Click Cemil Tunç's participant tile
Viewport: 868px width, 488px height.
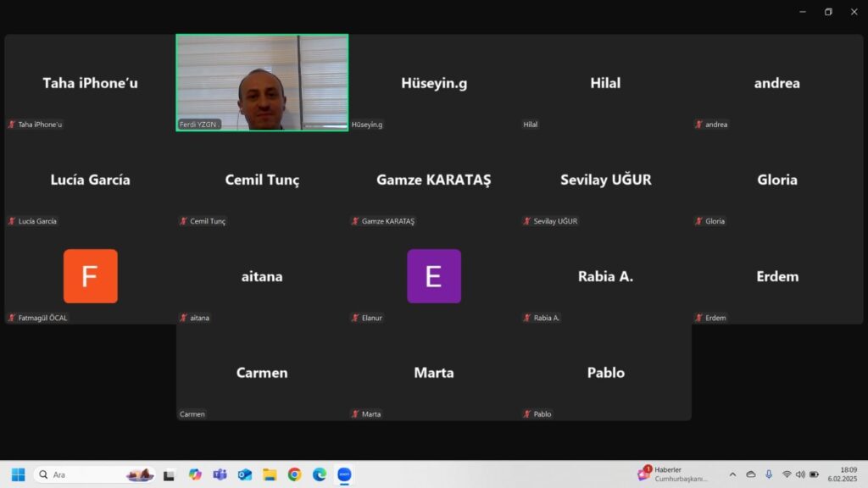pyautogui.click(x=262, y=180)
